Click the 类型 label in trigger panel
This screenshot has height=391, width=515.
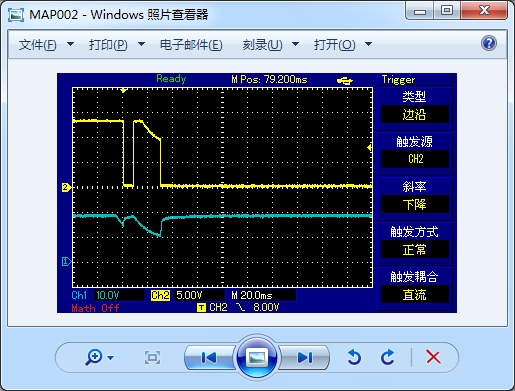pyautogui.click(x=414, y=97)
